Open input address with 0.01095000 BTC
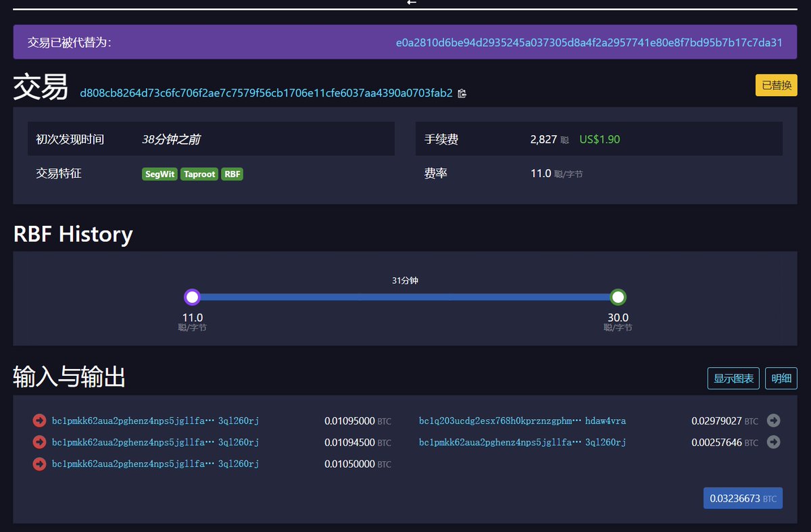 click(155, 420)
